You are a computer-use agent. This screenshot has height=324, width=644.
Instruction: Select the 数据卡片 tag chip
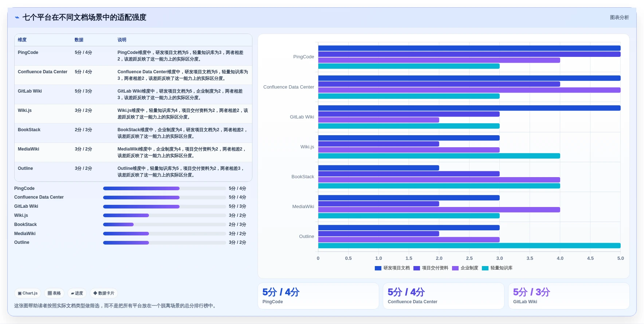[104, 293]
